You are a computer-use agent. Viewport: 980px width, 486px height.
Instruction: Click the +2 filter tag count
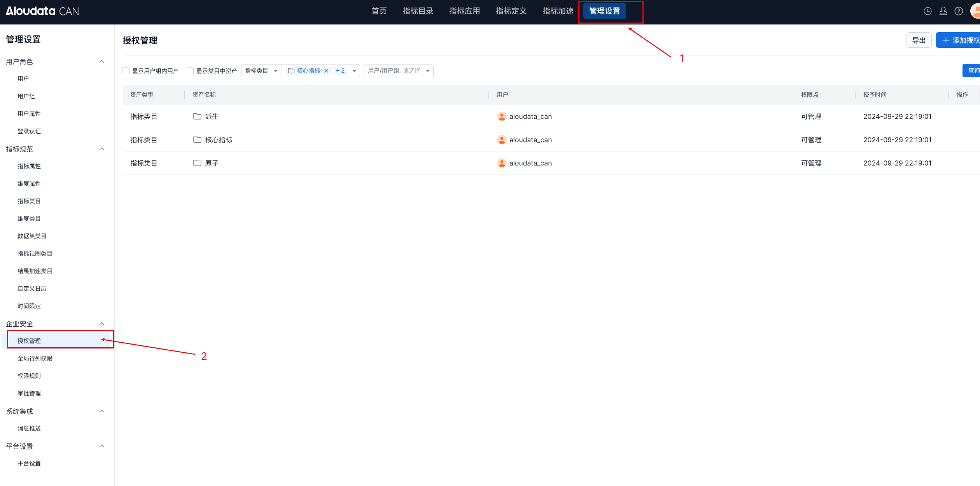coord(340,71)
